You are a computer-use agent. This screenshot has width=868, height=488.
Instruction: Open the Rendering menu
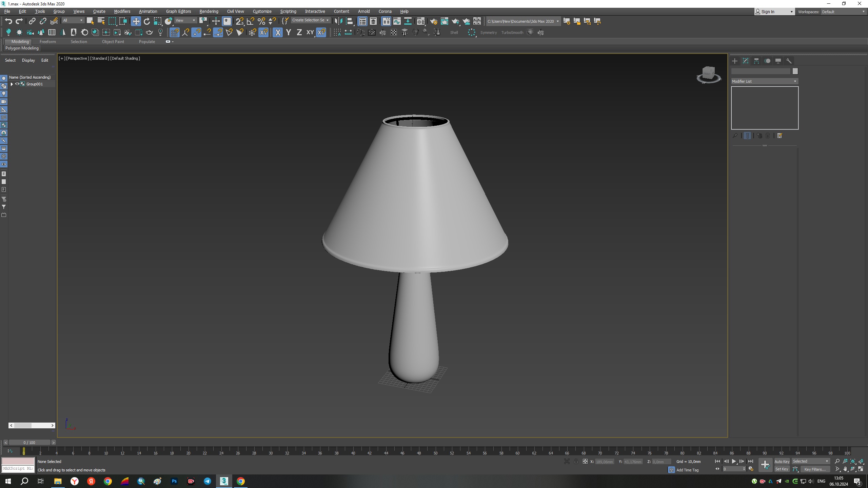click(209, 12)
